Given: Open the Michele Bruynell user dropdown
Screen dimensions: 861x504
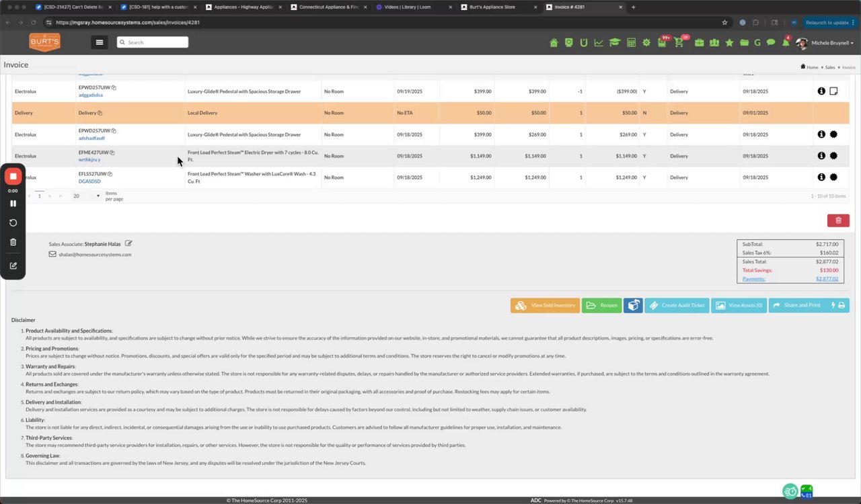Looking at the screenshot, I should click(x=825, y=43).
